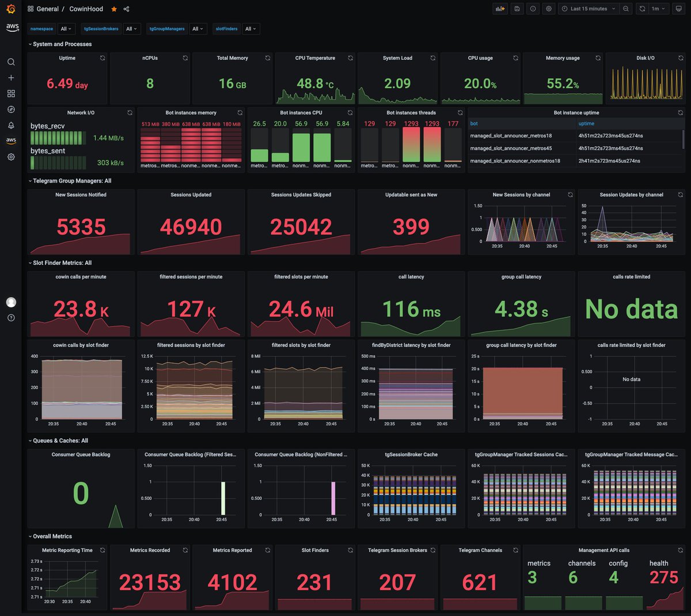Click the Create plus icon in sidebar

click(11, 78)
